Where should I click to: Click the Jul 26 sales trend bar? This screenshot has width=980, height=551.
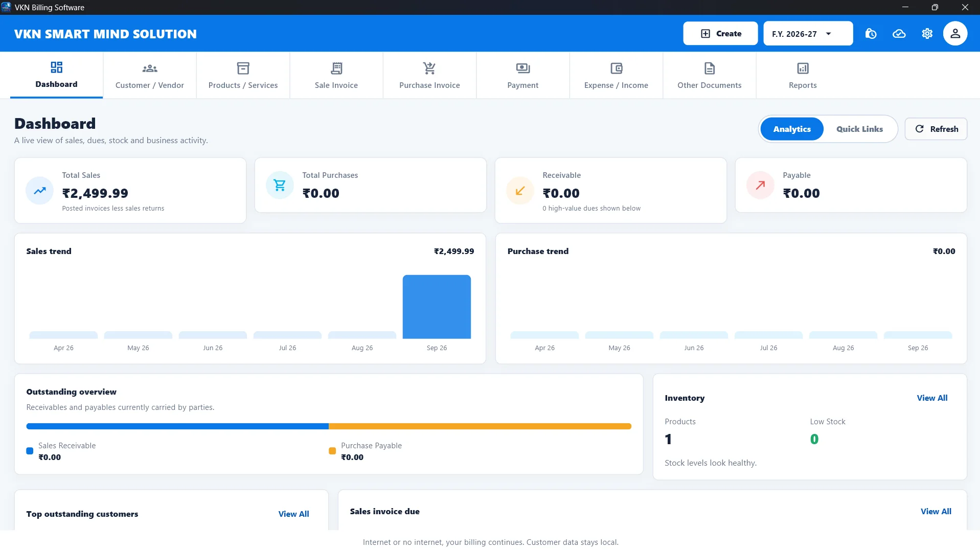pyautogui.click(x=287, y=335)
